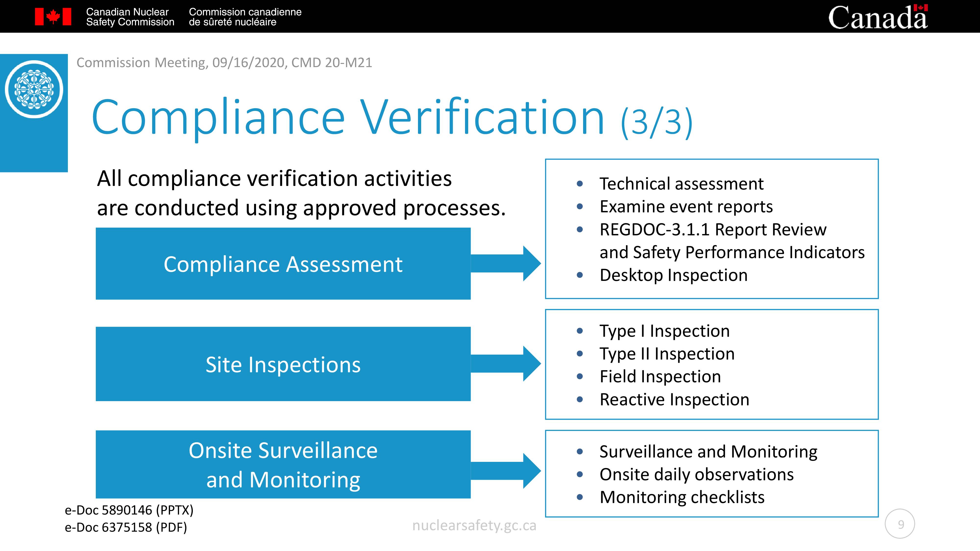This screenshot has width=980, height=551.
Task: Click the arrow after Compliance Assessment
Action: [x=506, y=264]
